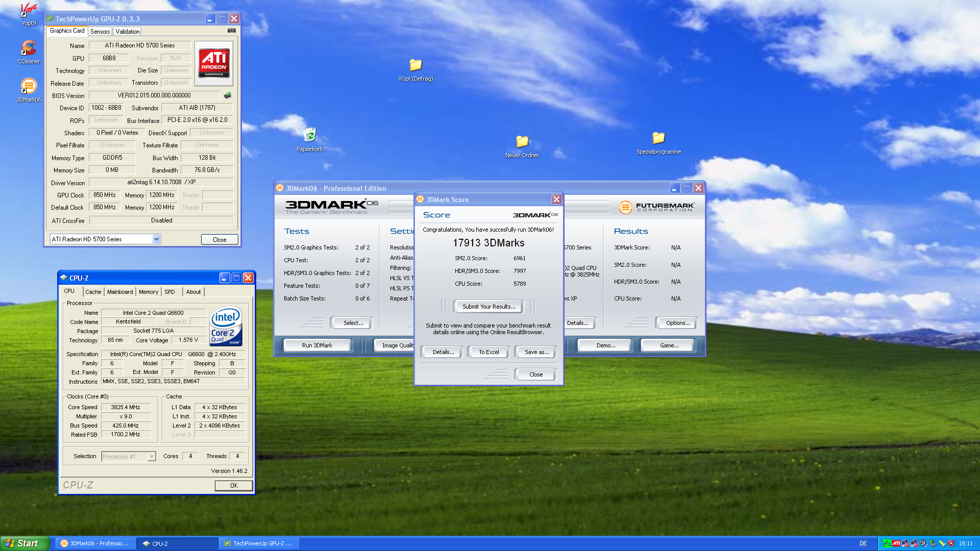This screenshot has width=980, height=551.
Task: Click the Run 3DMark button
Action: click(317, 345)
